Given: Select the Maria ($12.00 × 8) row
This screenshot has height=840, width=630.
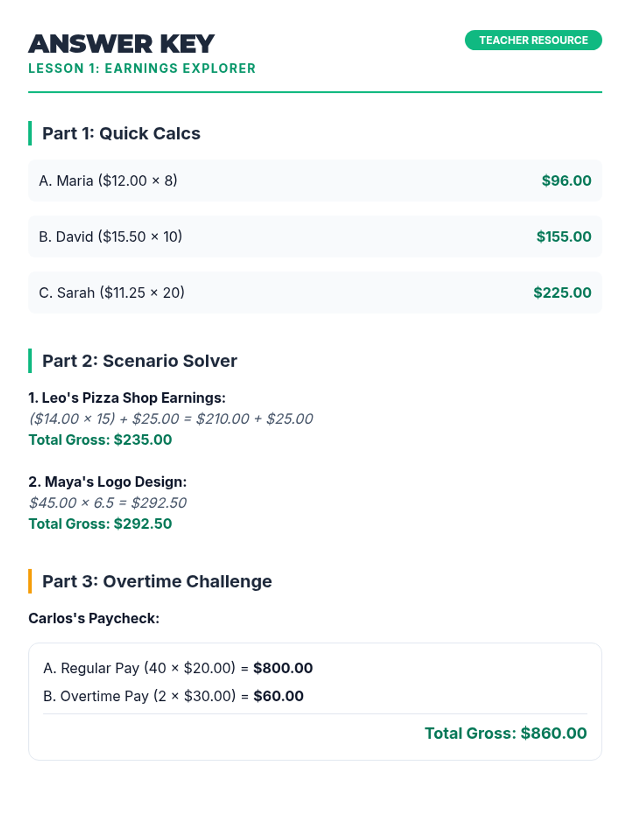Looking at the screenshot, I should (108, 181).
